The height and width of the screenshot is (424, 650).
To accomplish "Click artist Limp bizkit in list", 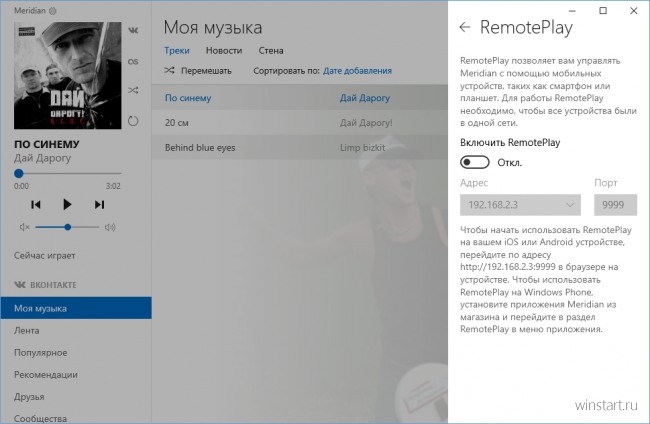I will pos(362,148).
